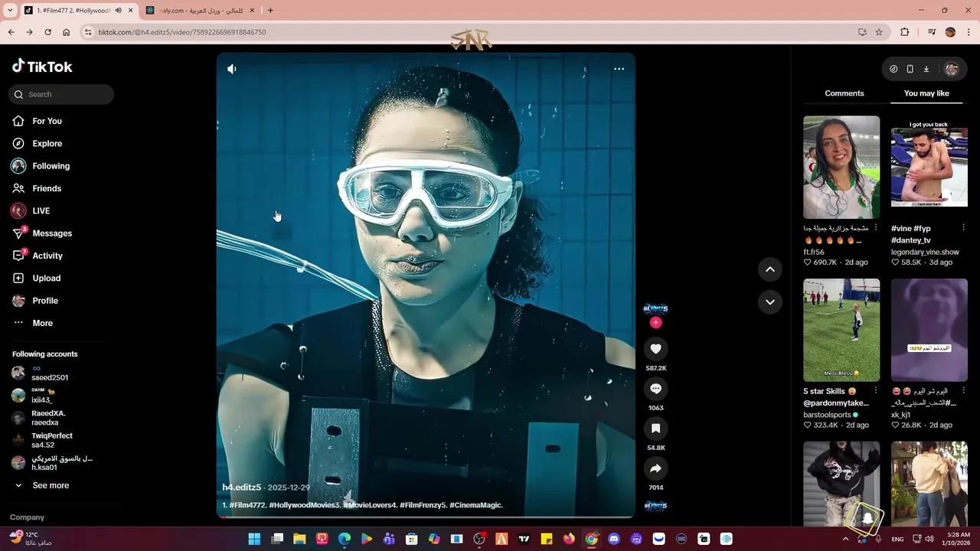Open Chrome extensions puzzle icon
Screen dimensions: 980x551
tap(905, 32)
